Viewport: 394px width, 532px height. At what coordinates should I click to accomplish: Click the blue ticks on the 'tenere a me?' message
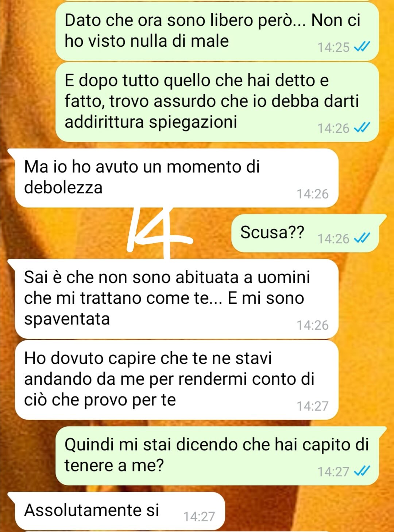point(363,471)
